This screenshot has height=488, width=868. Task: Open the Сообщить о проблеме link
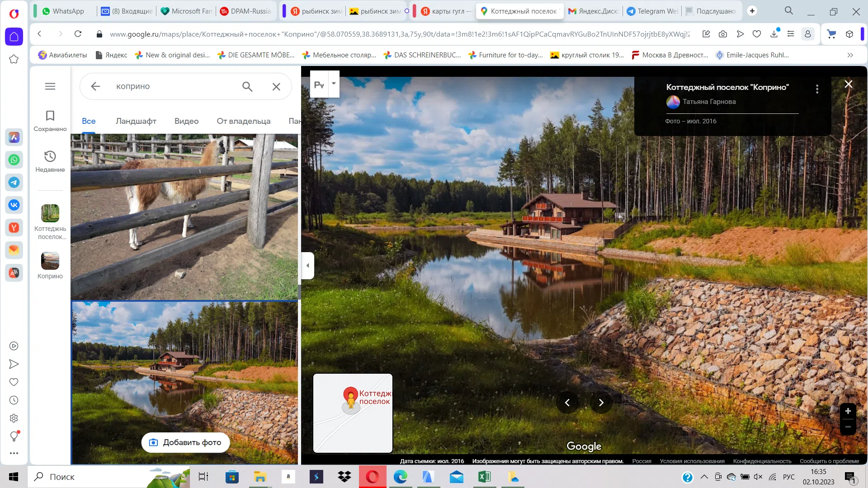pos(830,461)
